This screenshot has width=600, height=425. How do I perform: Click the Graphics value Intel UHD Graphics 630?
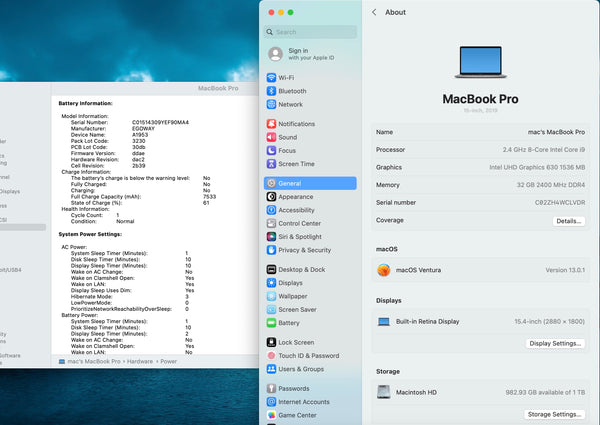point(537,168)
